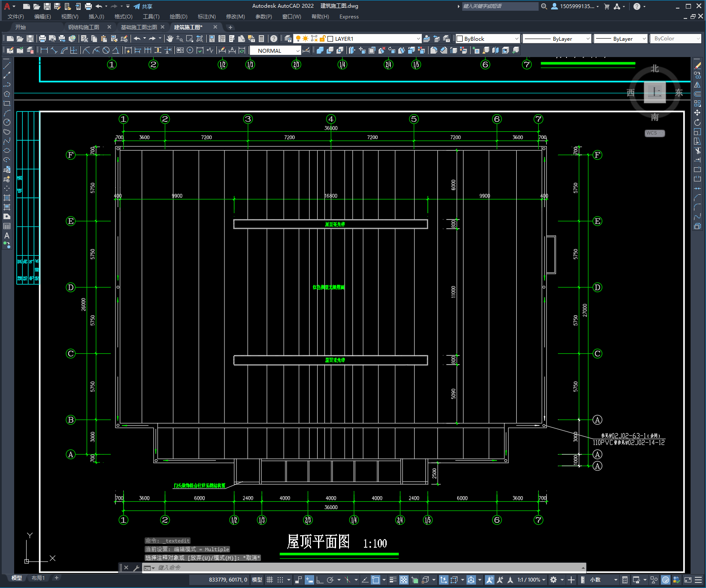Open the ByBlock color dropdown
The height and width of the screenshot is (588, 706).
[488, 39]
